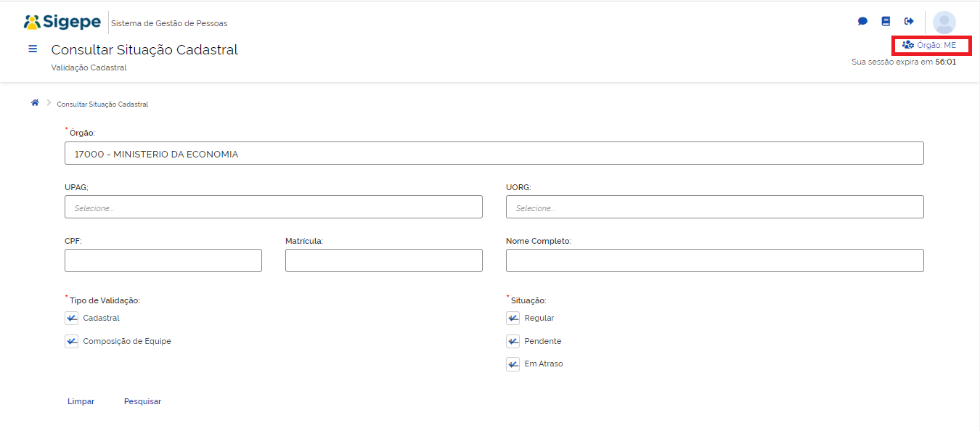Screen dimensions: 980x431
Task: Toggle the Pendente checkbox
Action: point(513,341)
